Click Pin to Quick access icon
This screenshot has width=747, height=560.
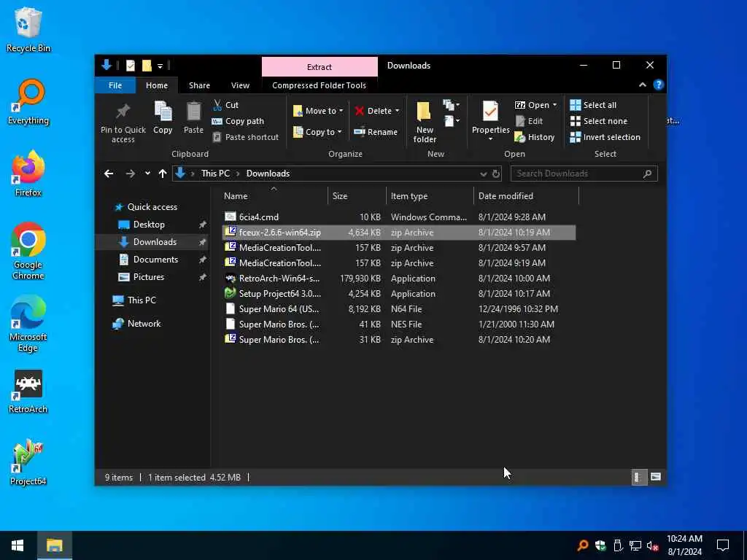(123, 112)
